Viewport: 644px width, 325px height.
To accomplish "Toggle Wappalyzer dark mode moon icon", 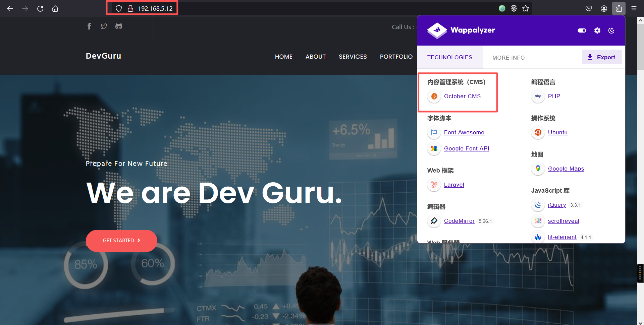I will (x=611, y=30).
